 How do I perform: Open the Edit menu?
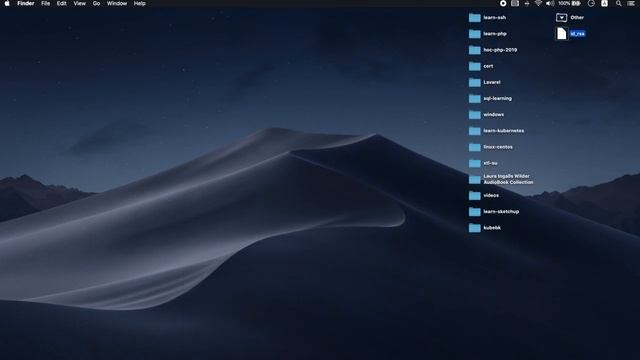coord(62,3)
